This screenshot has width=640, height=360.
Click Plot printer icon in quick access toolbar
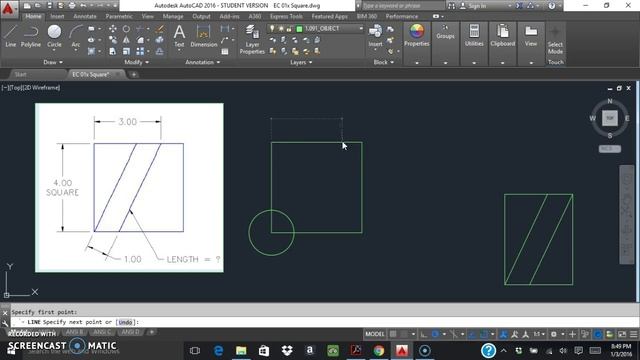click(x=72, y=6)
